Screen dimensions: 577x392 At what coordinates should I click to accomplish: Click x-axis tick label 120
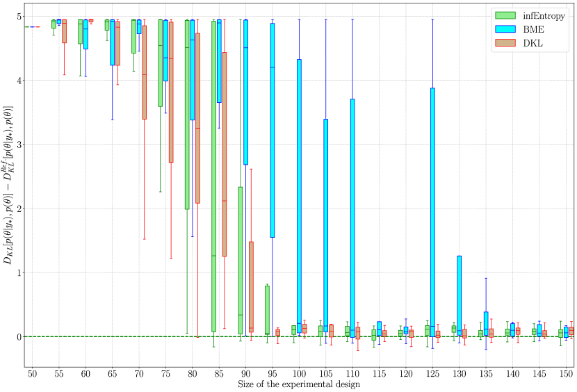(406, 374)
